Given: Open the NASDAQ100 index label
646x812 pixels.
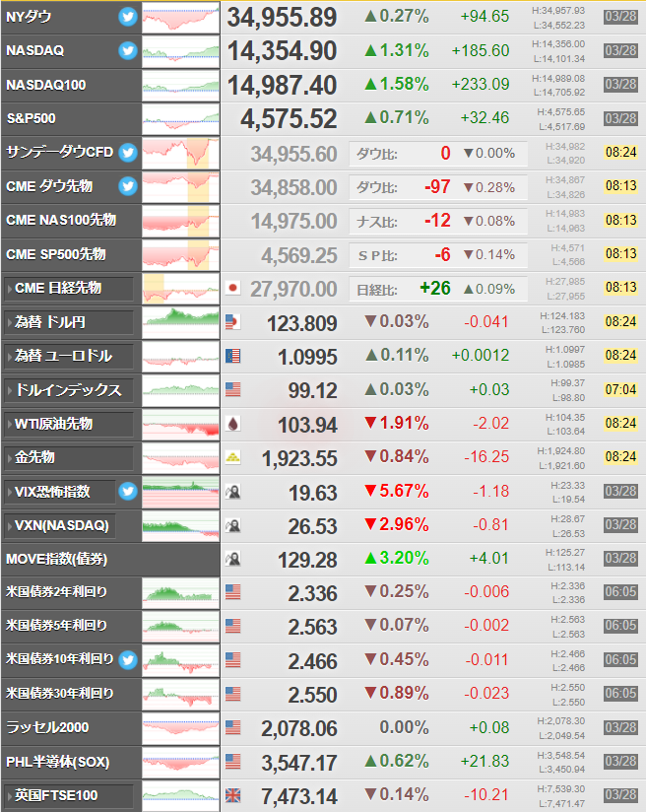Looking at the screenshot, I should coord(46,85).
